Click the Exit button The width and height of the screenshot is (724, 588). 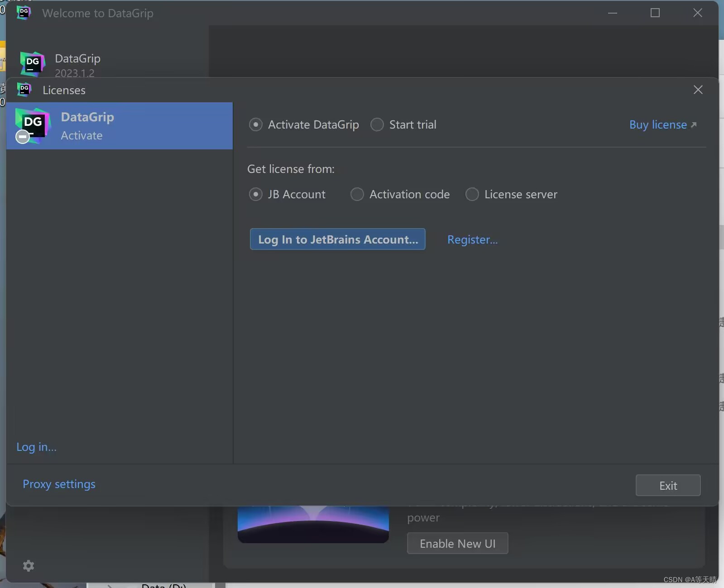point(668,485)
